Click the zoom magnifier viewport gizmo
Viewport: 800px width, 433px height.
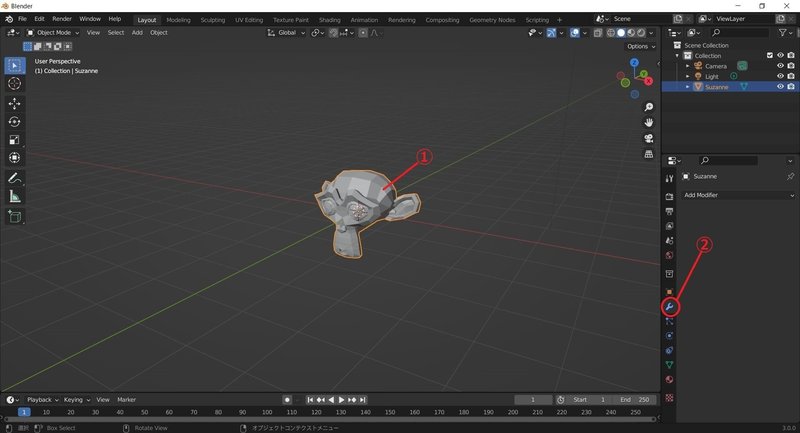tap(648, 107)
